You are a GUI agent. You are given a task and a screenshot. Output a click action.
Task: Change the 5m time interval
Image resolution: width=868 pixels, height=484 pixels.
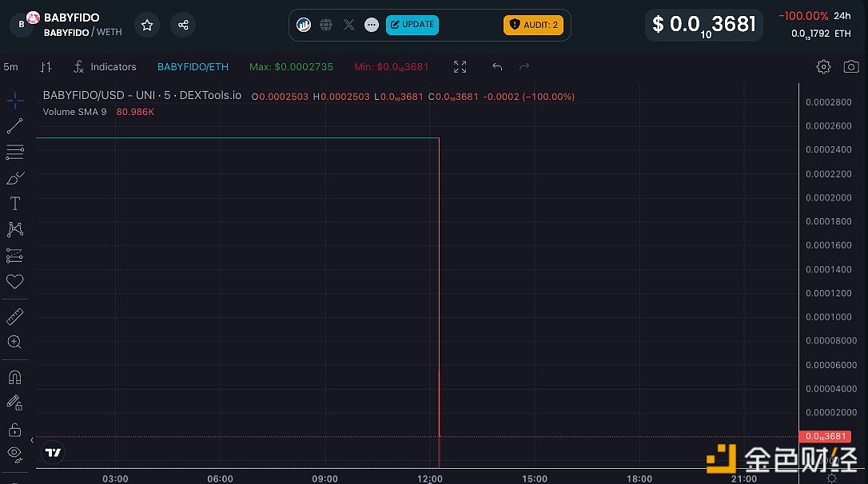click(11, 67)
